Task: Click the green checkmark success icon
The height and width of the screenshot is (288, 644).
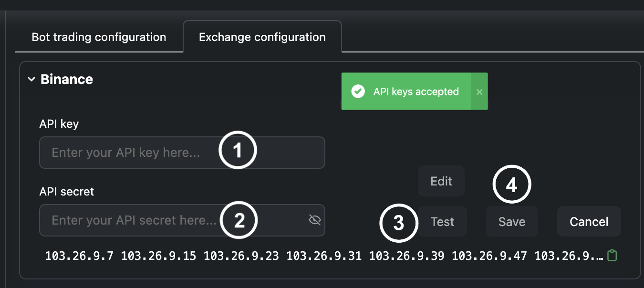Action: click(358, 92)
